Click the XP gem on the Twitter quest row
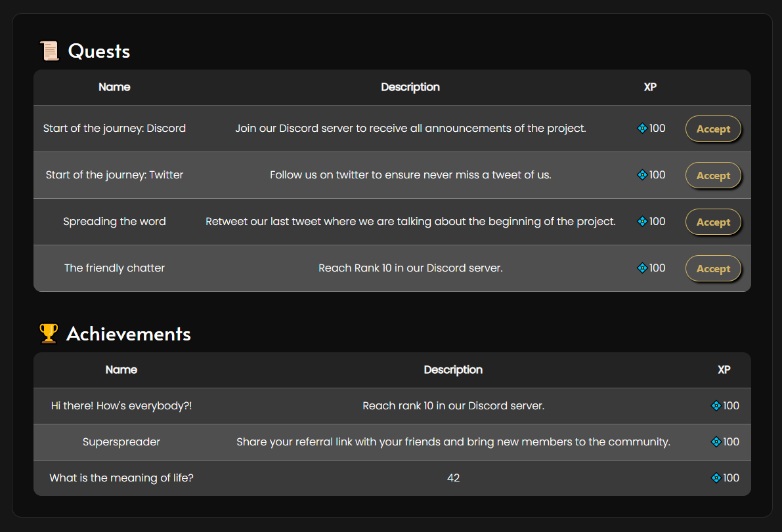 (x=642, y=175)
